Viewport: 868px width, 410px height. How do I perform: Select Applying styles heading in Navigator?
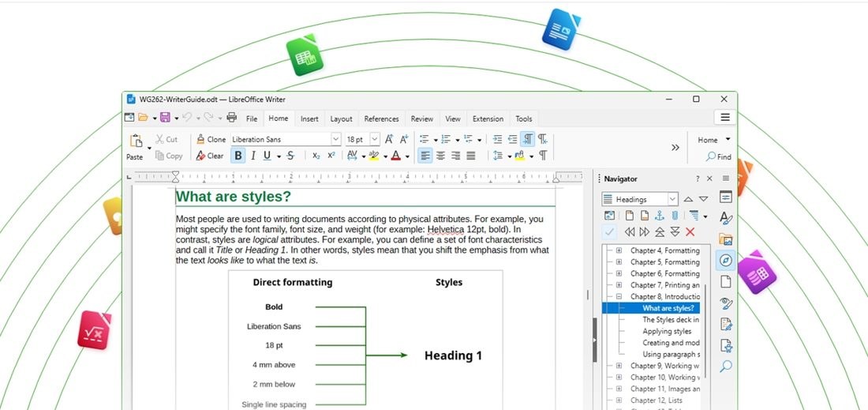667,331
